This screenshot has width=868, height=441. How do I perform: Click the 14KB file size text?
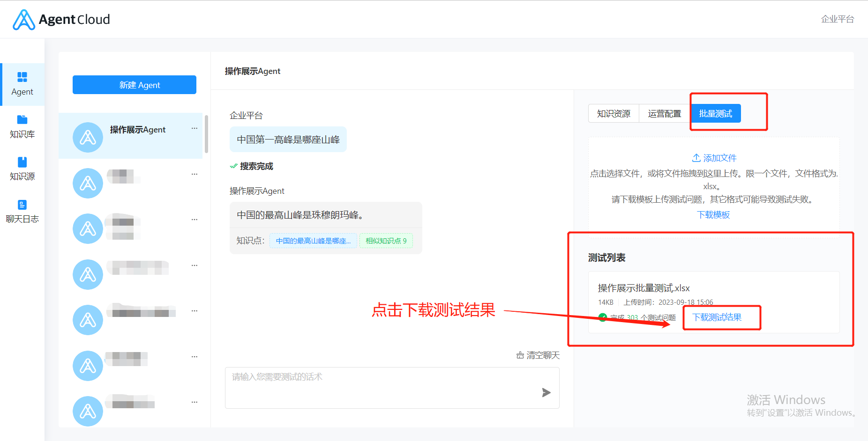click(606, 302)
